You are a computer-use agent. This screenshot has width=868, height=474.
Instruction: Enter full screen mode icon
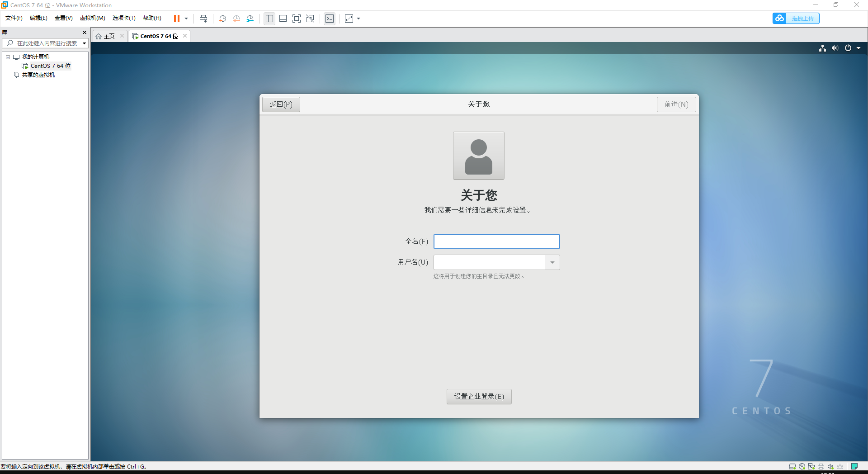point(297,19)
